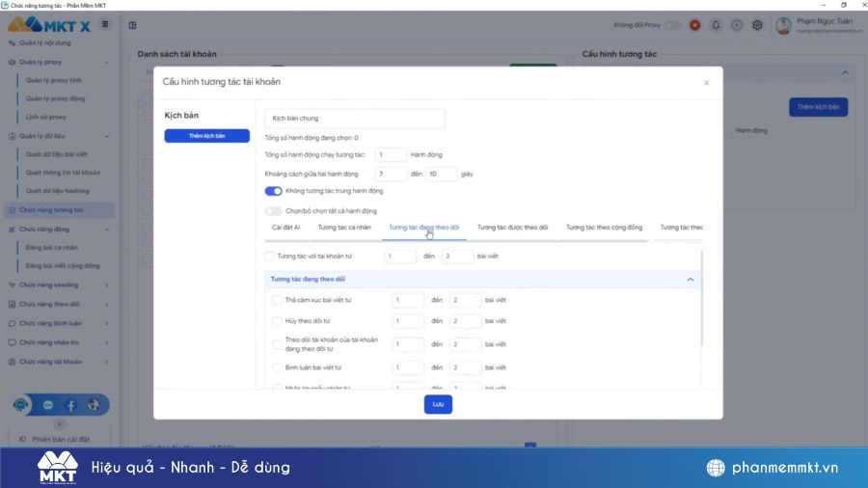Collapse the Tương tác đang theo dõi section
The image size is (868, 488).
click(x=690, y=279)
